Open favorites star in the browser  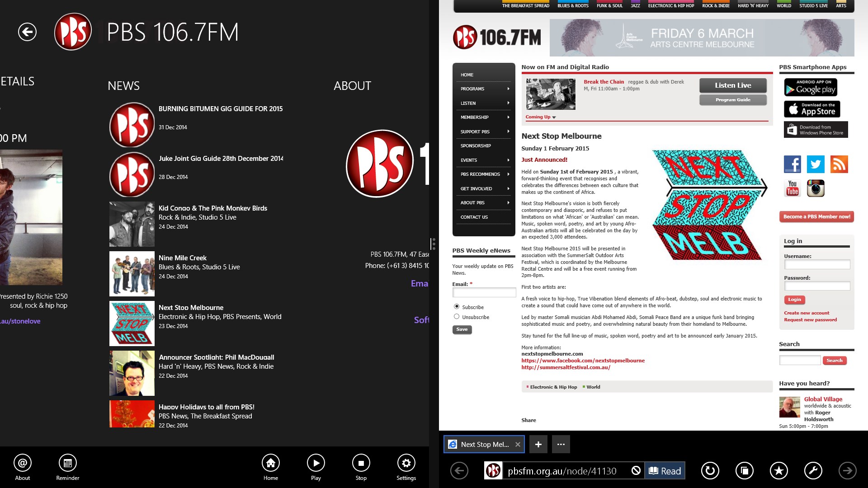pyautogui.click(x=779, y=471)
